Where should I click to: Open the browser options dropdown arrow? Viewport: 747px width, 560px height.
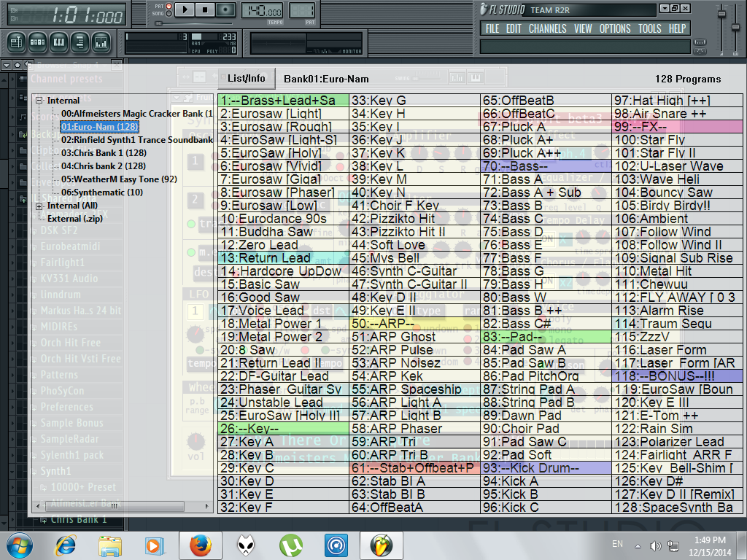pyautogui.click(x=7, y=65)
